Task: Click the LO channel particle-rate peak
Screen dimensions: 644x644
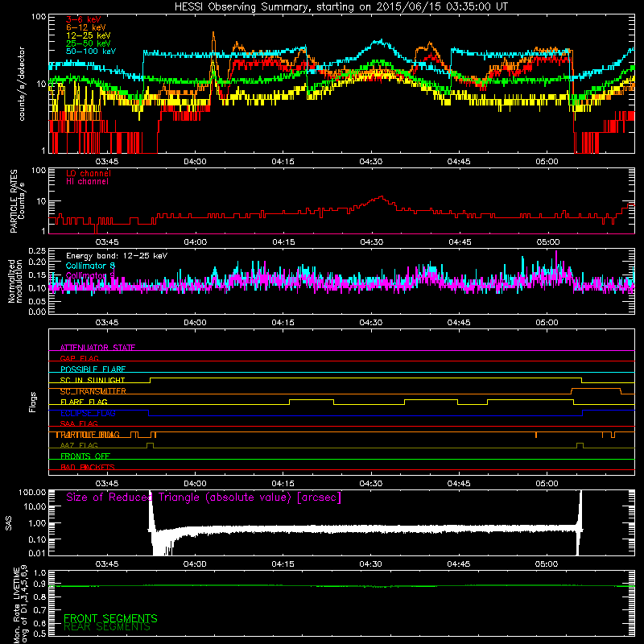Action: click(x=382, y=197)
